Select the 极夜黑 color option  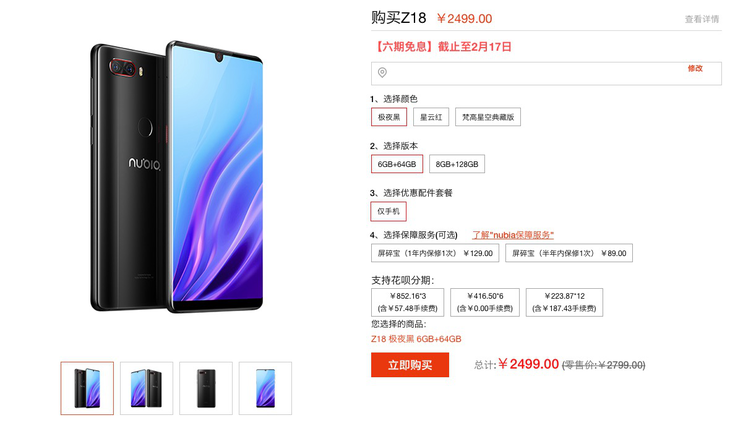(x=389, y=117)
